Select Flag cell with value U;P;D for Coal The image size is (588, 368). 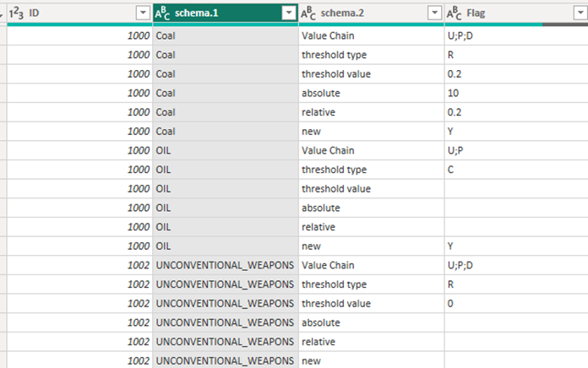pyautogui.click(x=516, y=36)
